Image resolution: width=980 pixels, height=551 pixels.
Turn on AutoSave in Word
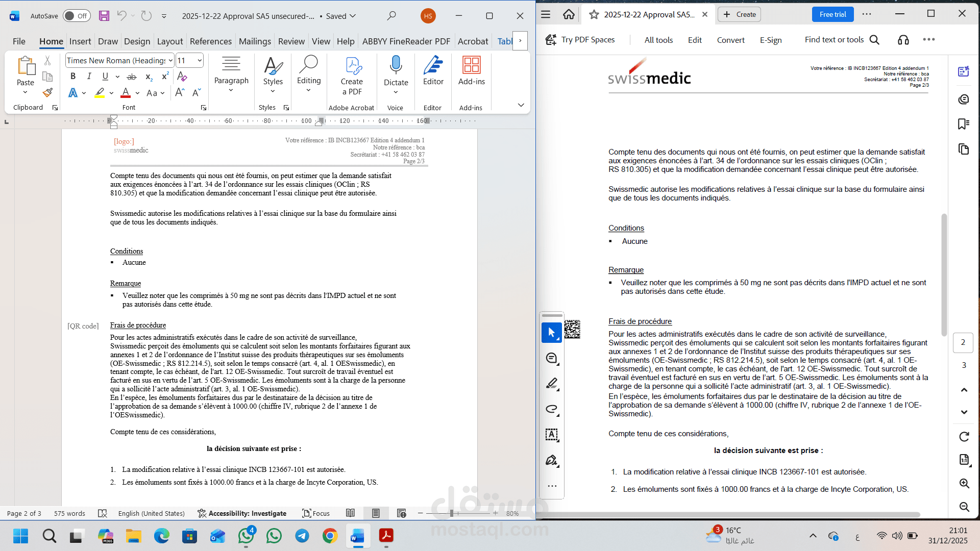click(76, 16)
